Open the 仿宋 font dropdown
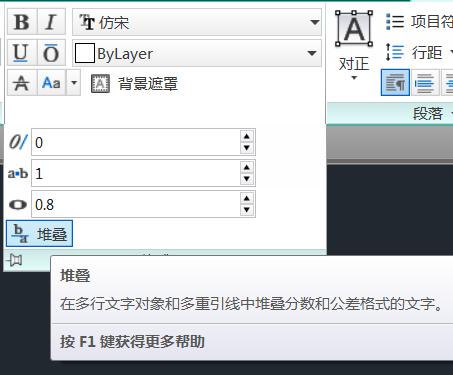 pos(197,22)
